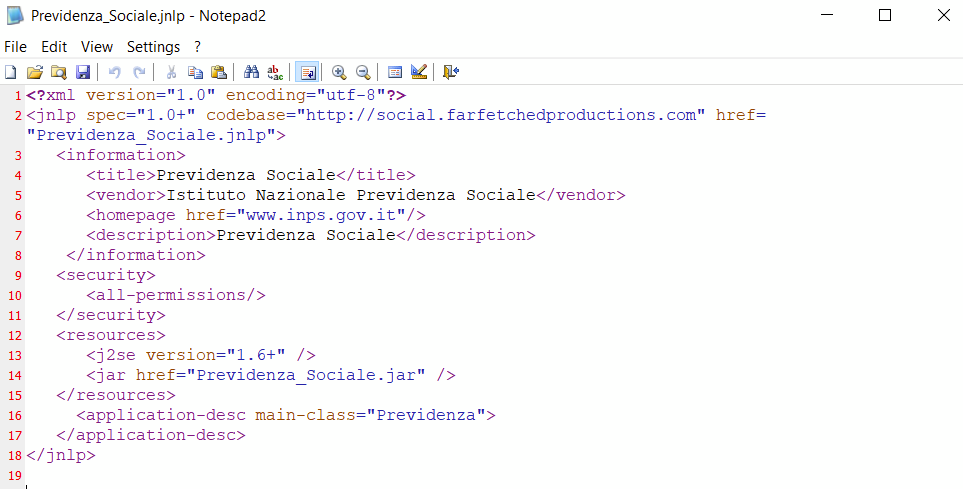Screen dimensions: 963x489
Task: Save the file with the floppy disk icon
Action: click(x=83, y=72)
